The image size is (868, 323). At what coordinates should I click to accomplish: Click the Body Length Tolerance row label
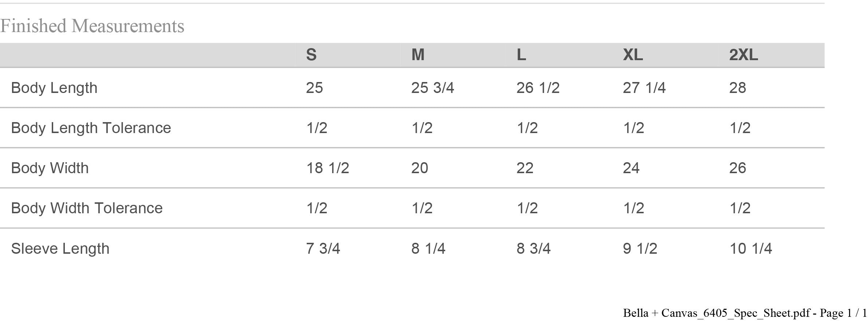click(x=91, y=128)
